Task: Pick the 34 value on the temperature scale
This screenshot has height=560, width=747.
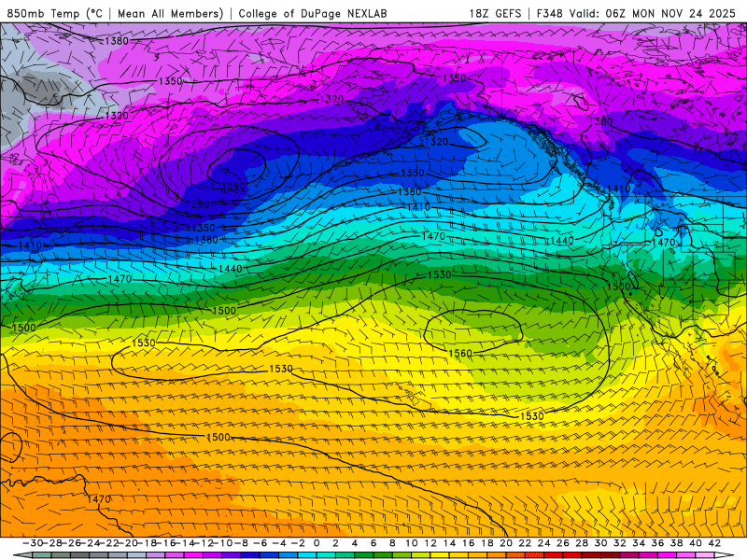Action: click(x=639, y=543)
